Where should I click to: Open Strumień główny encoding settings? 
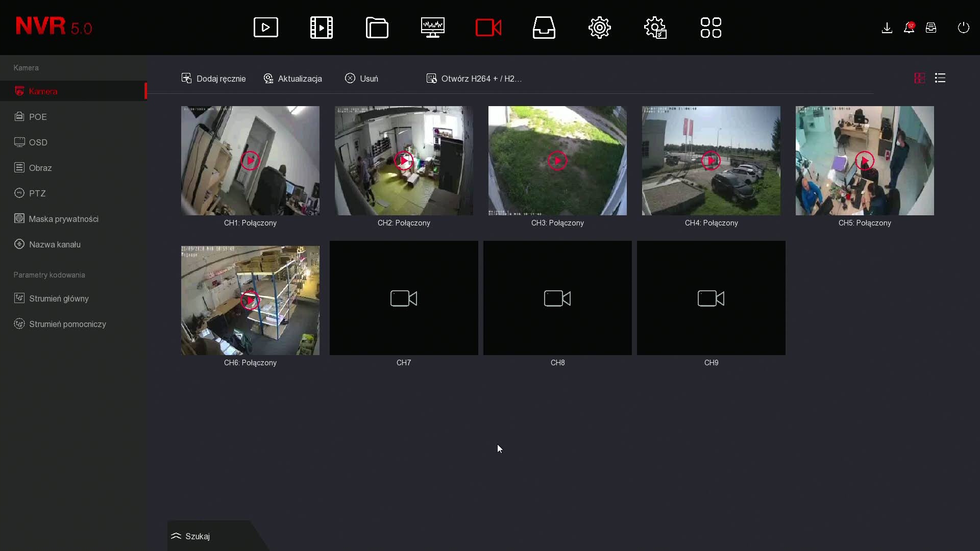coord(59,298)
